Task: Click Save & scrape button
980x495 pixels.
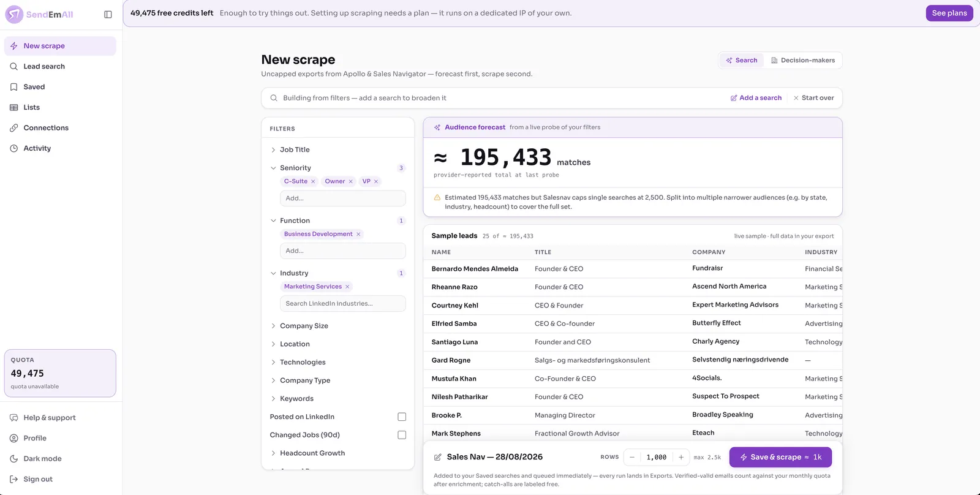Action: (780, 457)
